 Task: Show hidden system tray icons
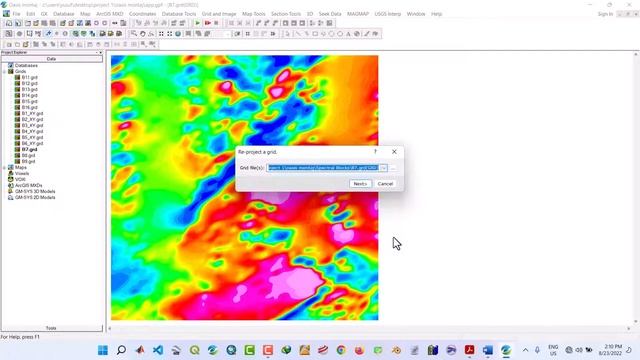[x=525, y=350]
